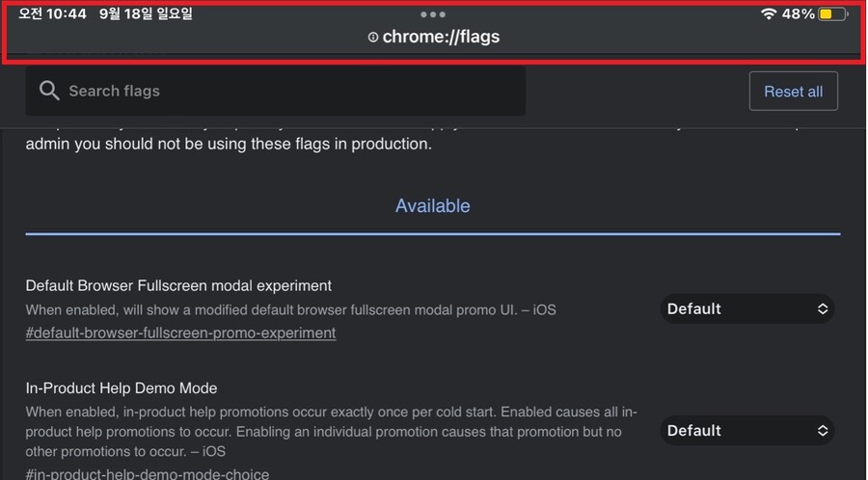Viewport: 868px width, 480px height.
Task: Expand the In-Product Help Demo Mode dropdown
Action: coord(746,430)
